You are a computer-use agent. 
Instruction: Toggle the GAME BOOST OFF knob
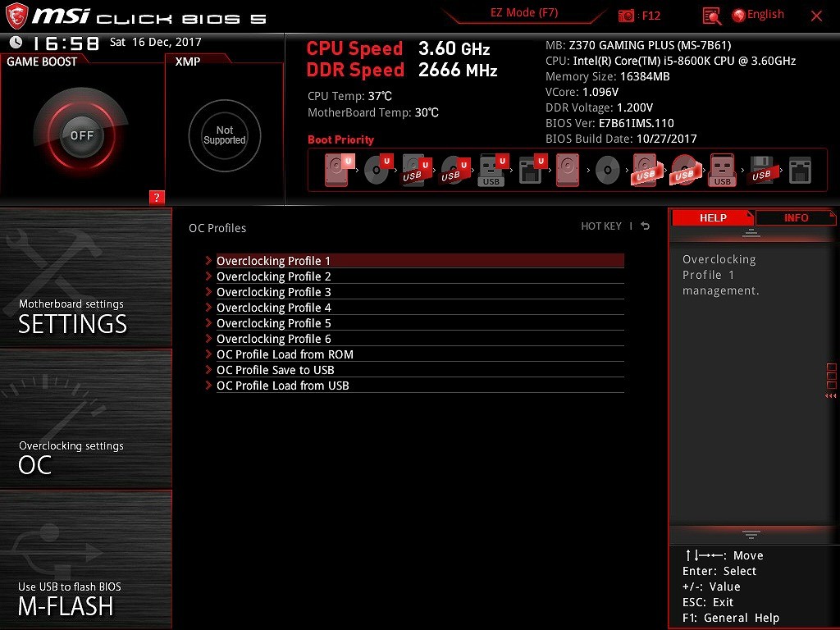click(x=81, y=135)
